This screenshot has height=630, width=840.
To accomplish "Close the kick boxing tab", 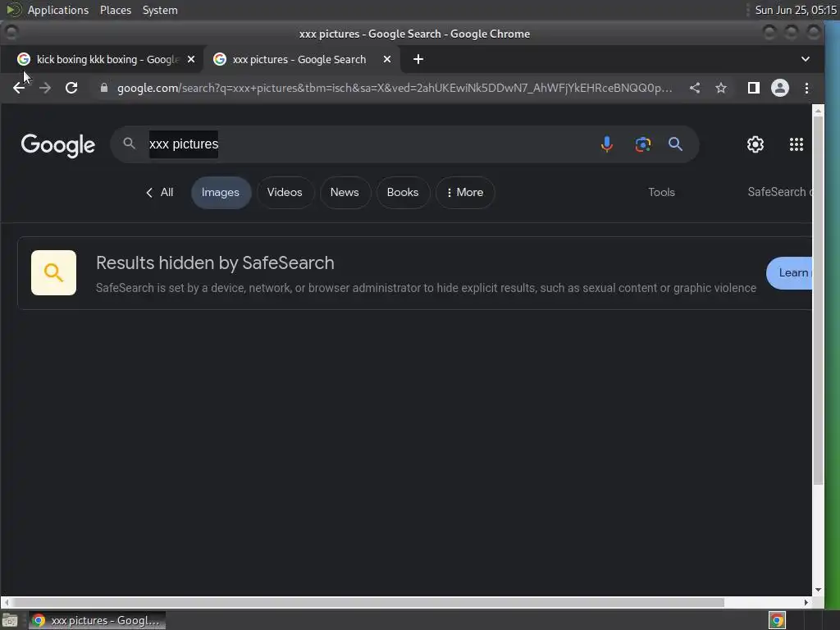I will point(191,59).
